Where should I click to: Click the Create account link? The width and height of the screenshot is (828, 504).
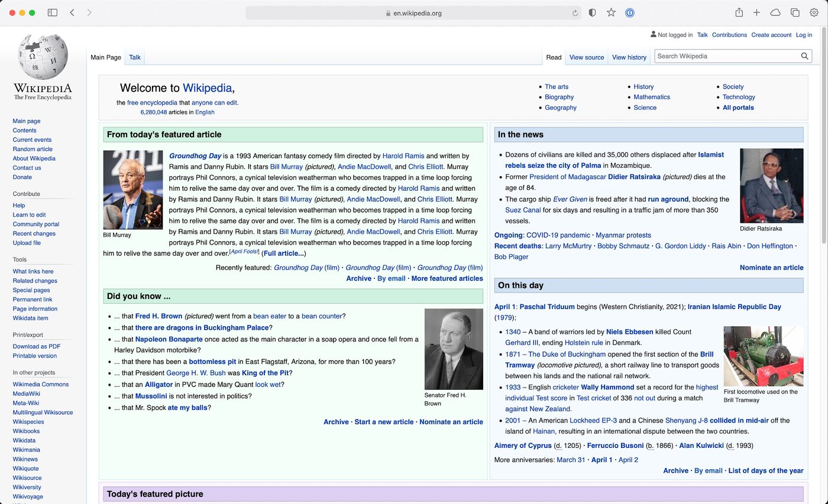tap(771, 35)
